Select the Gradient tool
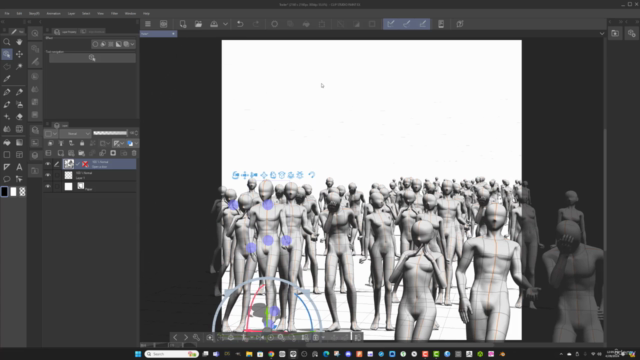The width and height of the screenshot is (640, 360). [19, 142]
